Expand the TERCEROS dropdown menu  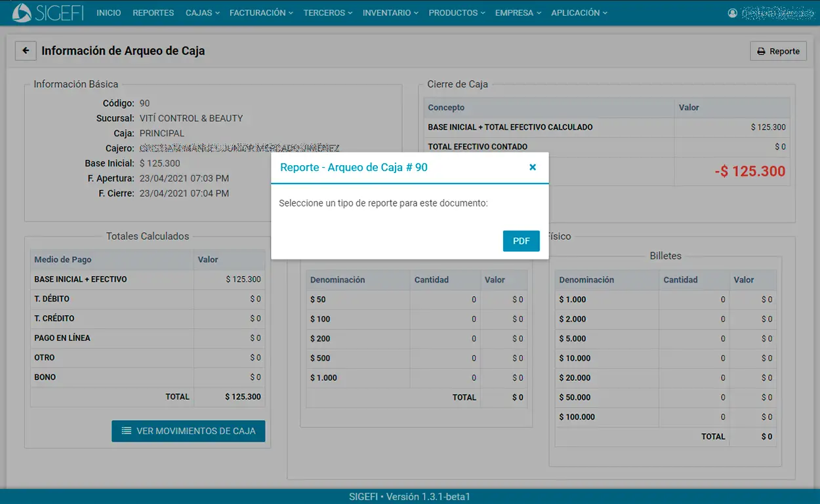coord(327,13)
